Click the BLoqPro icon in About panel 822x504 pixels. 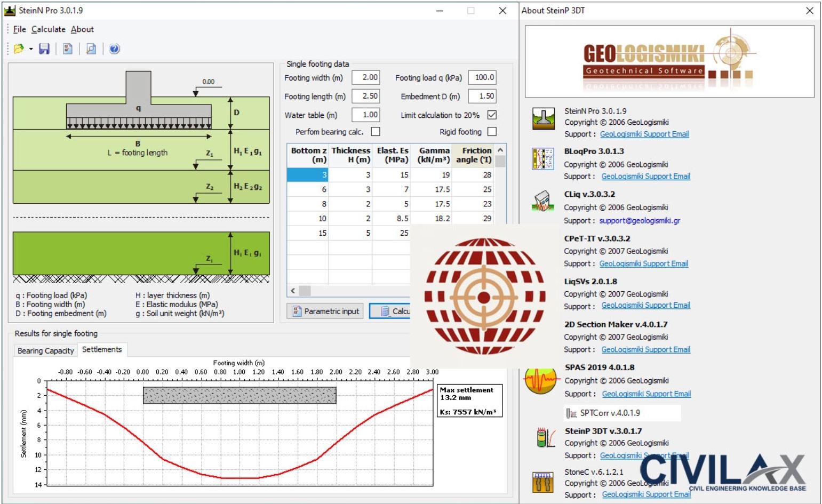(x=543, y=159)
